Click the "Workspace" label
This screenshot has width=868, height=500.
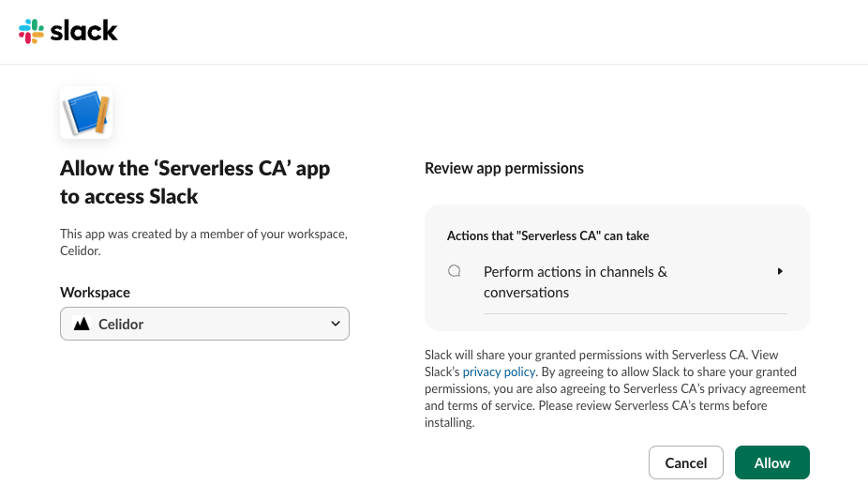pyautogui.click(x=96, y=293)
